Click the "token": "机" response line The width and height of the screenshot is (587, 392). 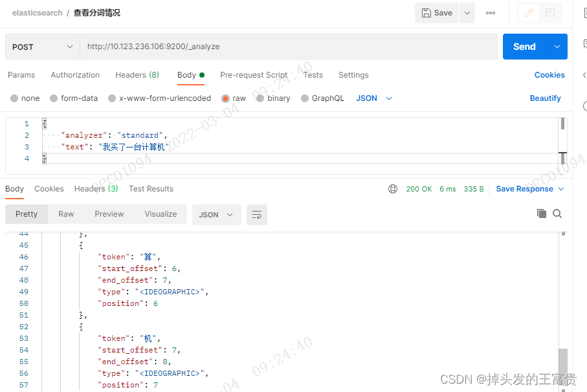129,338
